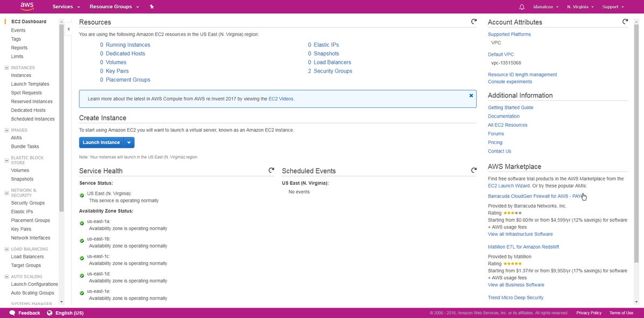The width and height of the screenshot is (644, 318).
Task: Refresh Service Health status
Action: point(271,170)
